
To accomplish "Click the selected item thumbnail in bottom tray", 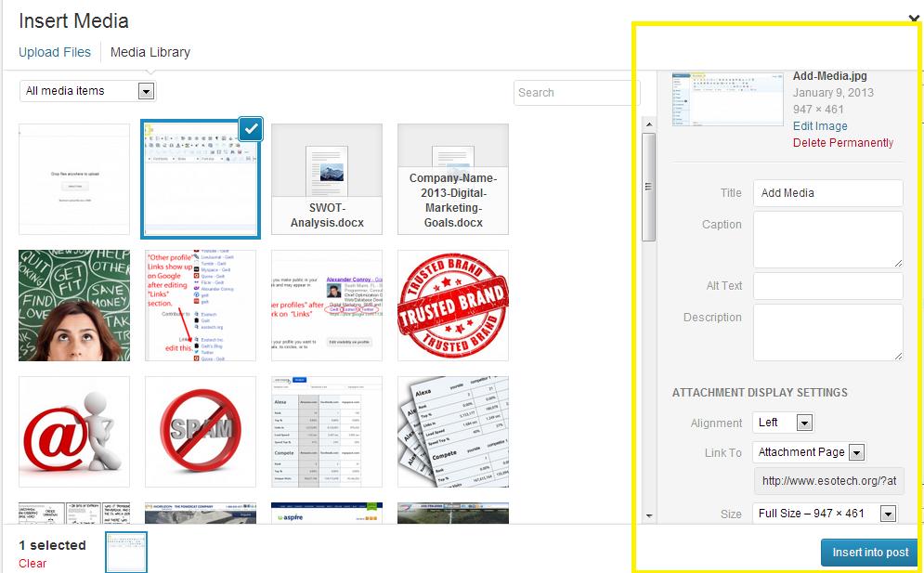I will (126, 552).
